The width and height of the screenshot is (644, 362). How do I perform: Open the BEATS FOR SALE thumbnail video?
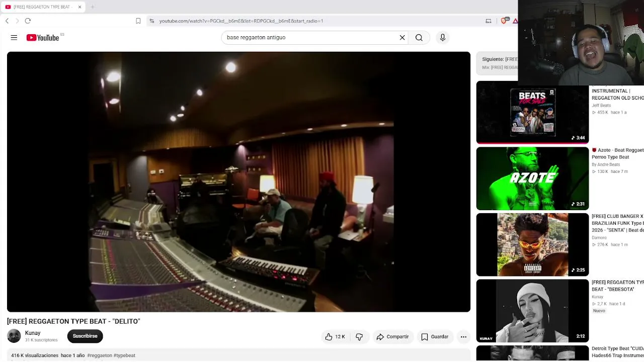pyautogui.click(x=532, y=112)
